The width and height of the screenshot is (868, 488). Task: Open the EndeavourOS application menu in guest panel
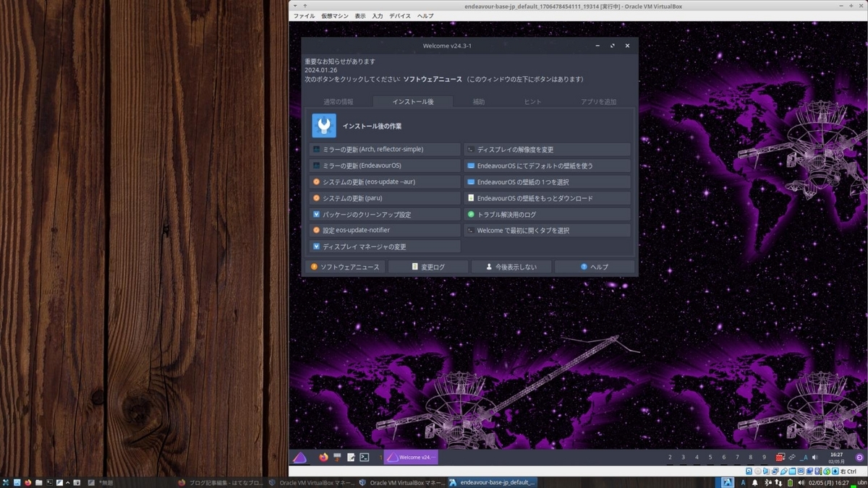click(299, 457)
